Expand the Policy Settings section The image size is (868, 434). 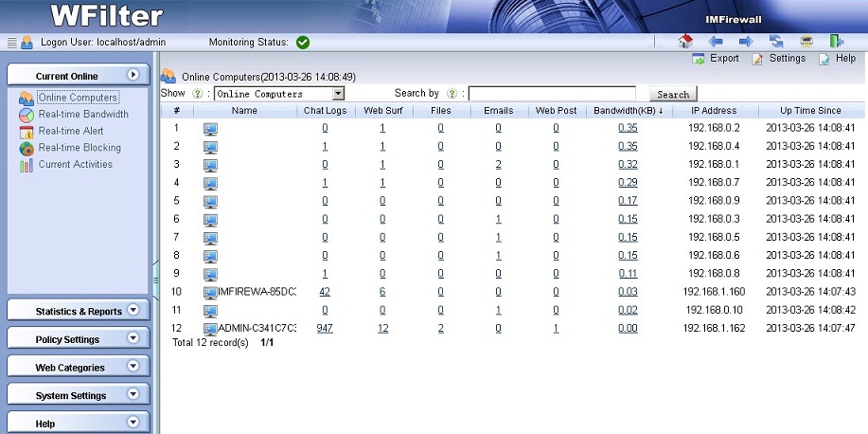click(133, 337)
